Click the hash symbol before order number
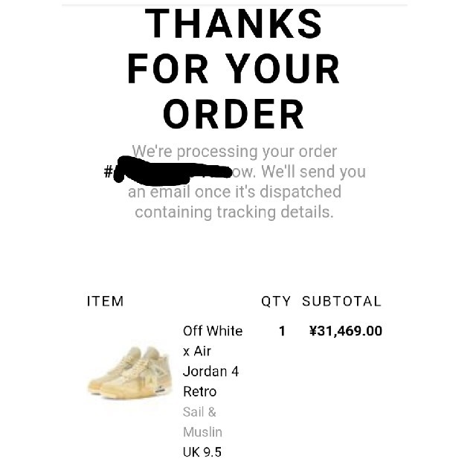Screen dimensions: 476x476 click(108, 172)
